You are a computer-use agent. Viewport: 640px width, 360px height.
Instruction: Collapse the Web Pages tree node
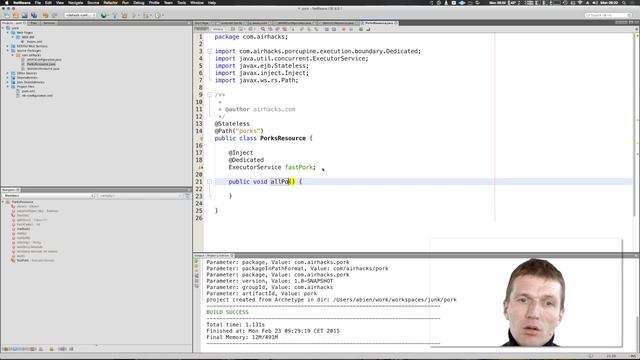pos(8,32)
